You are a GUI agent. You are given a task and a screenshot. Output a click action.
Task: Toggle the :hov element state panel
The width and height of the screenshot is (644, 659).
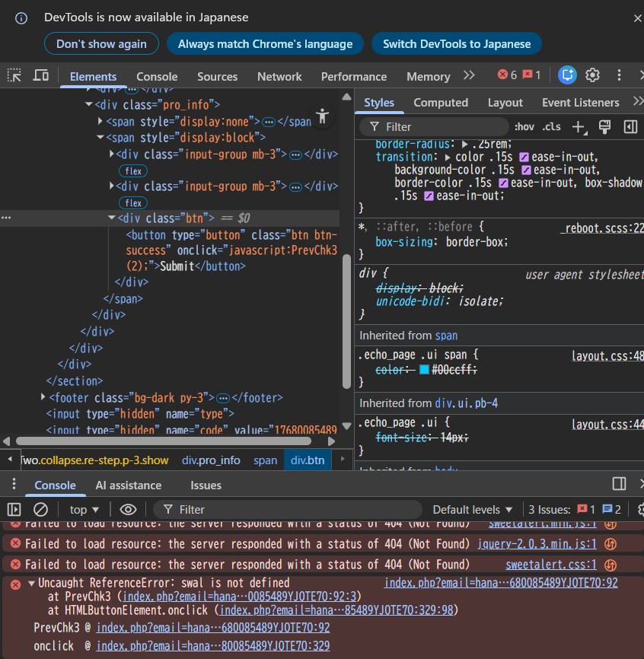[x=524, y=127]
